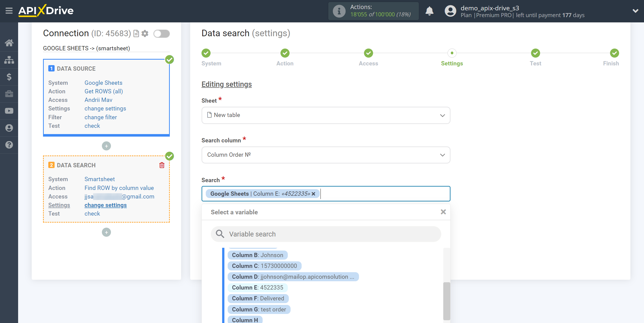The width and height of the screenshot is (644, 323).
Task: Click the connection document icon
Action: (136, 33)
